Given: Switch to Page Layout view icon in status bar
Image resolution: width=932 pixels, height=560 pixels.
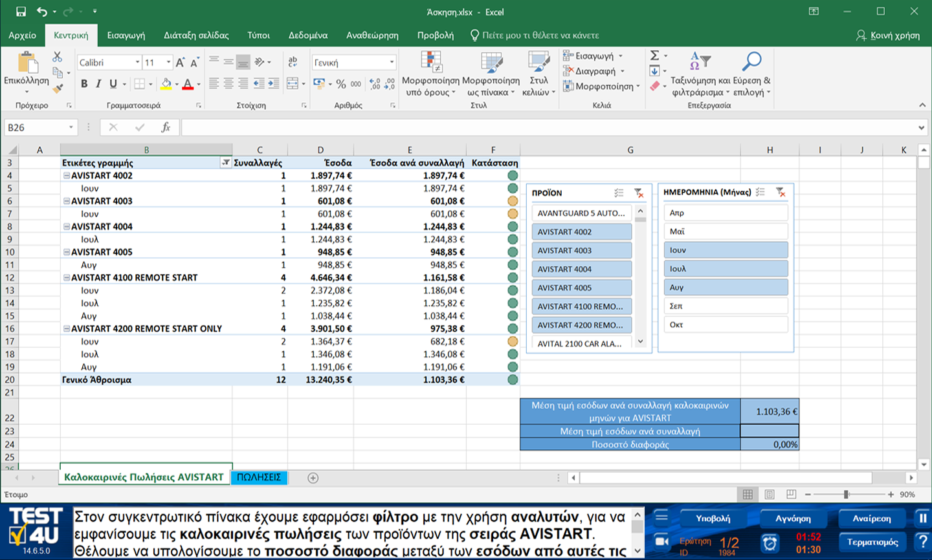Looking at the screenshot, I should (x=770, y=495).
